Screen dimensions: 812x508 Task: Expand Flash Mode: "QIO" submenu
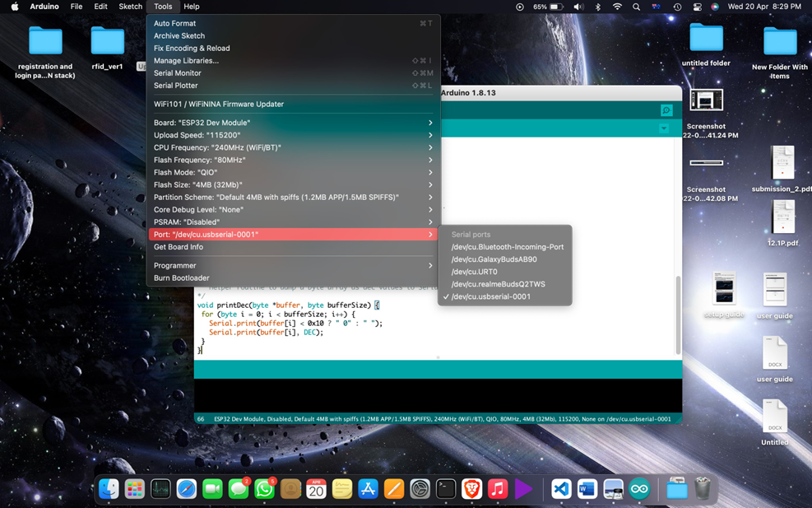(293, 172)
